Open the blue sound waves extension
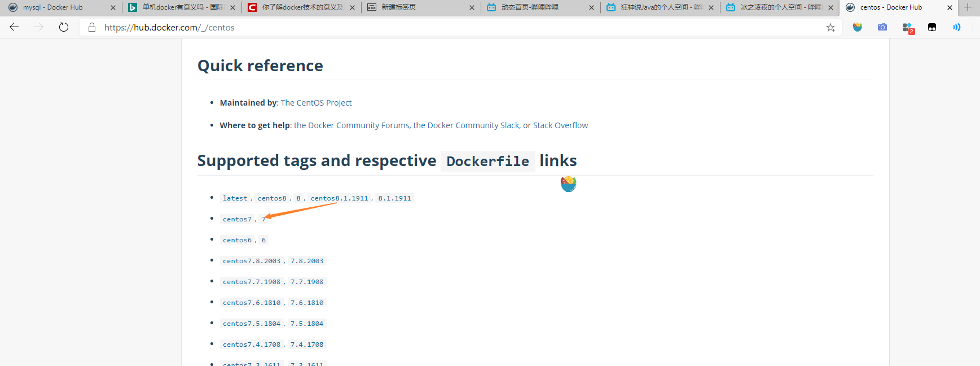The image size is (980, 366). point(957,27)
